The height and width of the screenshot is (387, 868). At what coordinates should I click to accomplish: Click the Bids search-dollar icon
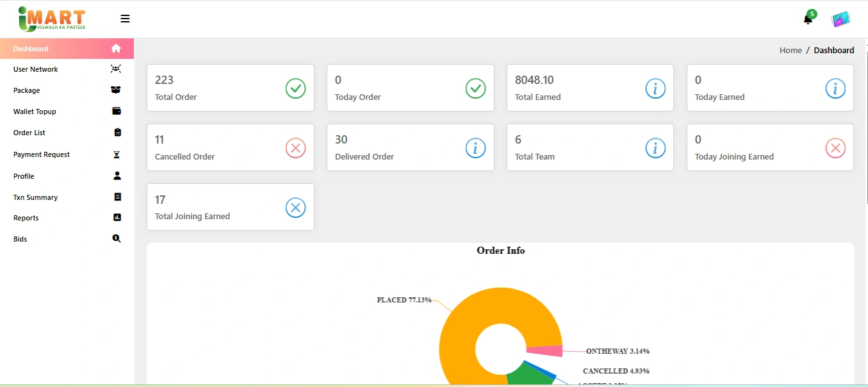117,238
